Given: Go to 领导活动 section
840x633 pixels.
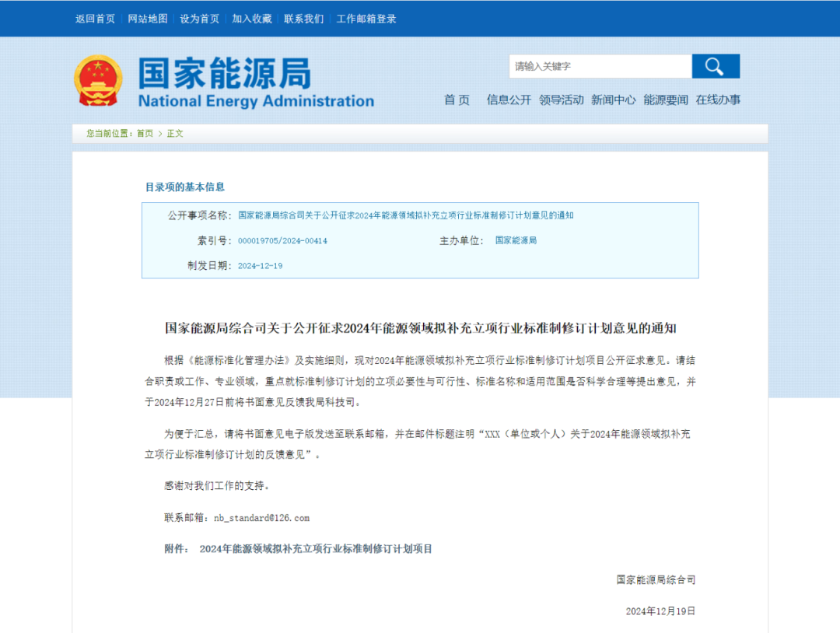Looking at the screenshot, I should point(561,100).
